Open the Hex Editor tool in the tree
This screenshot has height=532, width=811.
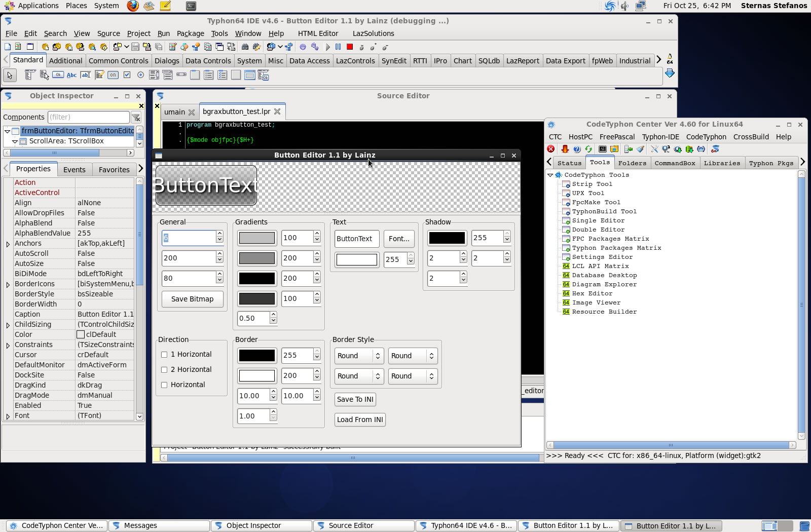pos(592,293)
